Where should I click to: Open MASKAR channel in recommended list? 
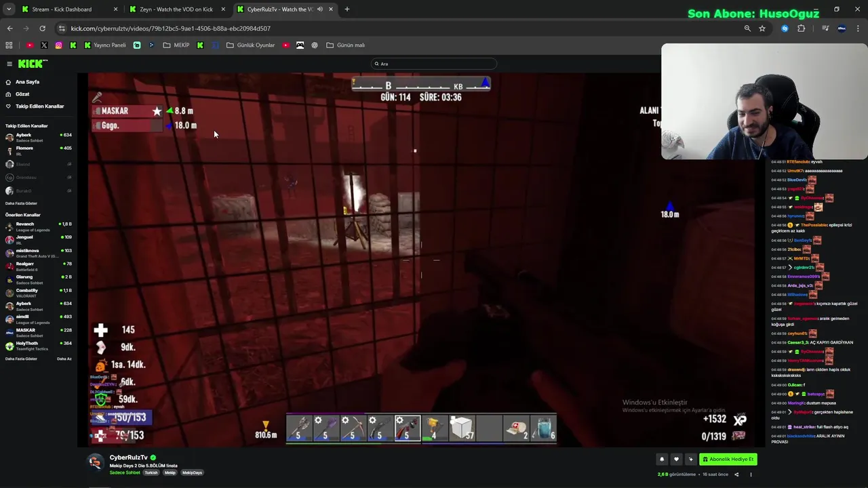39,332
